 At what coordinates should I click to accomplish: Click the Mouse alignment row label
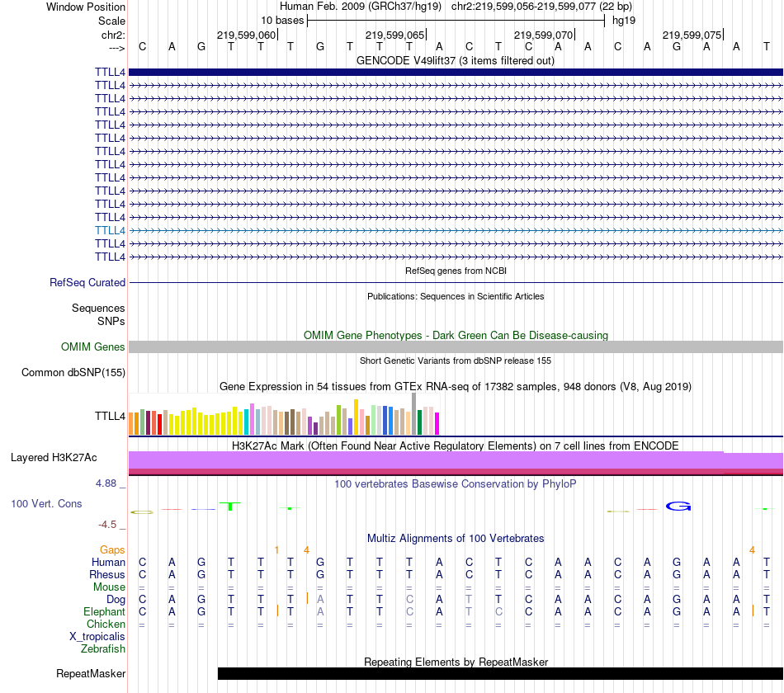[109, 587]
